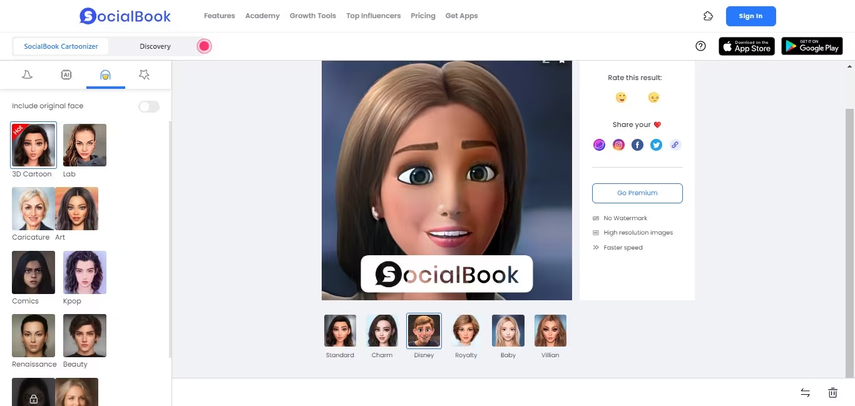Share via the purple planet icon

[x=599, y=145]
